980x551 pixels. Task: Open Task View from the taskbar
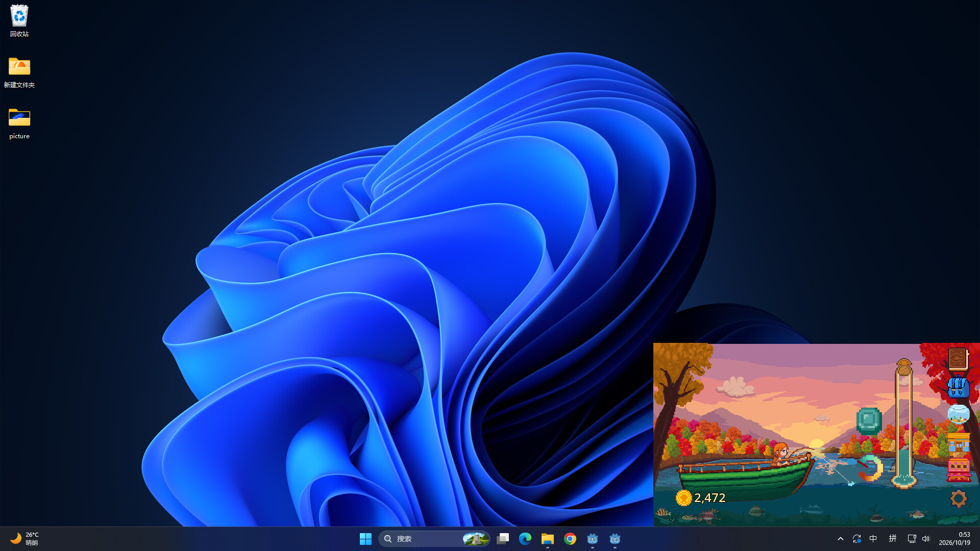[503, 539]
